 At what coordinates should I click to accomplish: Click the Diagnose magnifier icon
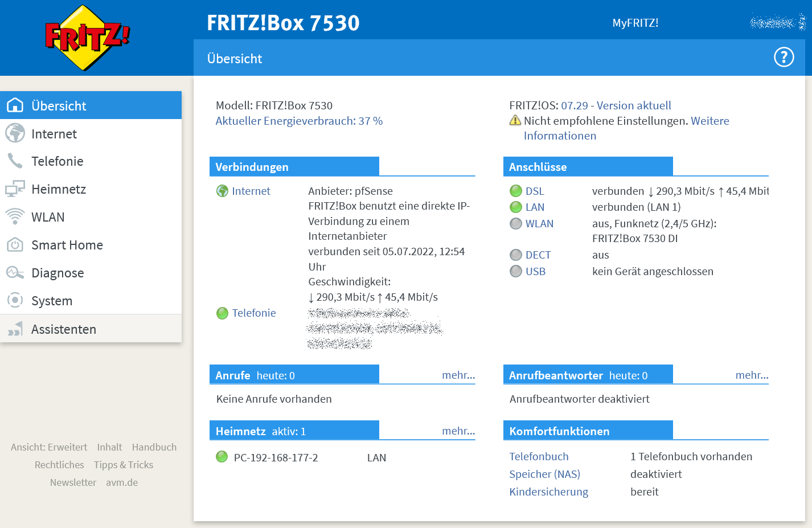pos(15,273)
